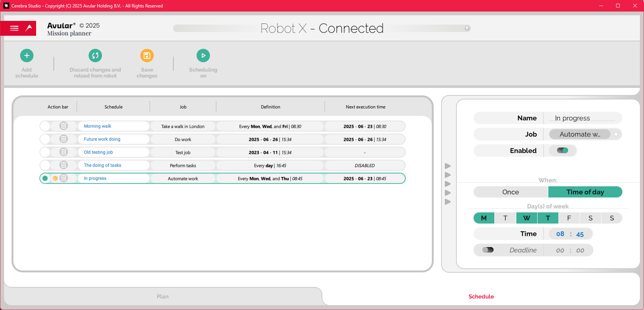
Task: Select Friday in days of week
Action: 569,218
